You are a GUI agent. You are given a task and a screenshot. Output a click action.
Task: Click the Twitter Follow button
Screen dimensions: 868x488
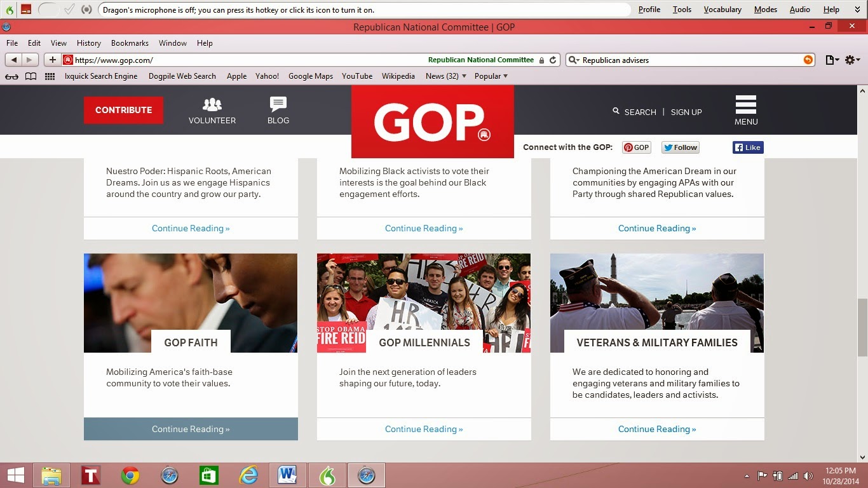(x=680, y=147)
